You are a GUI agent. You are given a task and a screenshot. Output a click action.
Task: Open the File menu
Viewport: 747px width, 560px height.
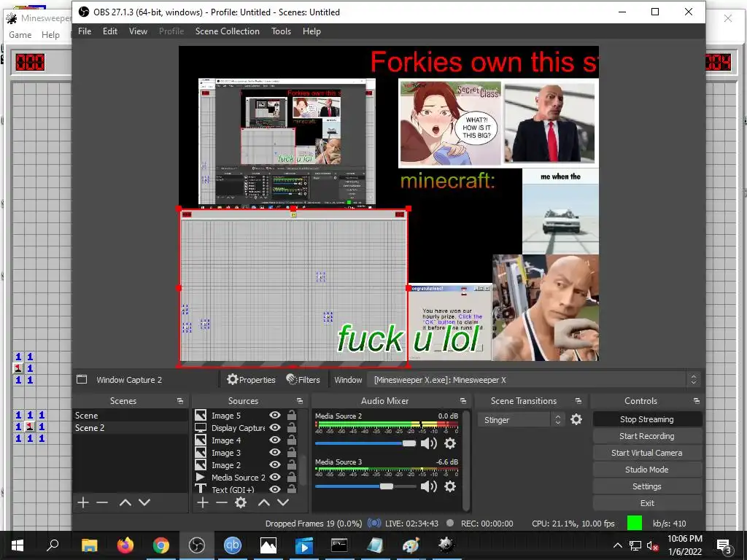85,31
